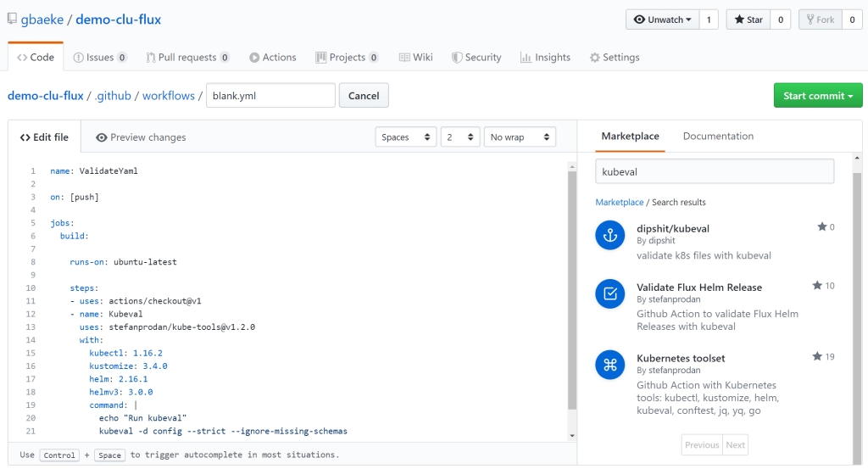Click the star icon beside Validate Flux Helm Release
This screenshot has height=469, width=868.
[x=817, y=286]
